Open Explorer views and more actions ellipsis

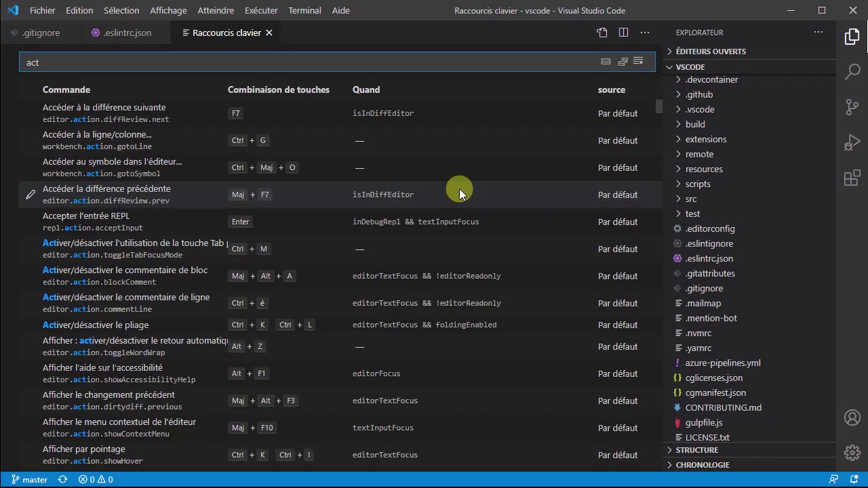(x=818, y=32)
